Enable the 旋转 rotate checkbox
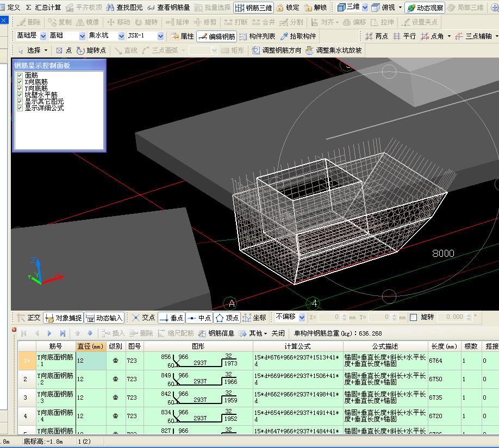The image size is (499, 448). pyautogui.click(x=414, y=317)
